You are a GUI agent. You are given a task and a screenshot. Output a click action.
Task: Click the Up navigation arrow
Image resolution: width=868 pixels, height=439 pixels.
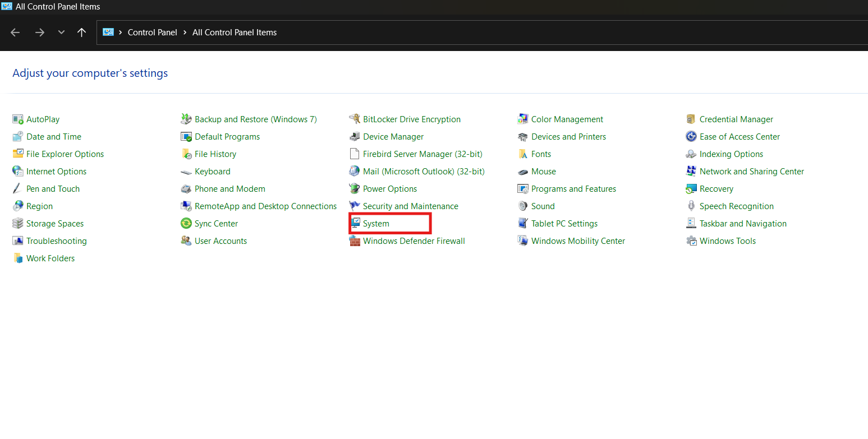click(81, 32)
